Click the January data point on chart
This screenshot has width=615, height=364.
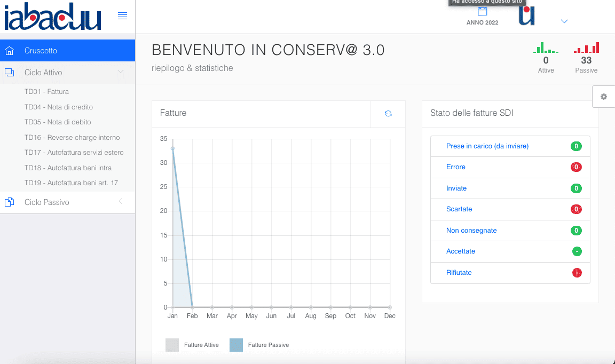[x=172, y=148]
